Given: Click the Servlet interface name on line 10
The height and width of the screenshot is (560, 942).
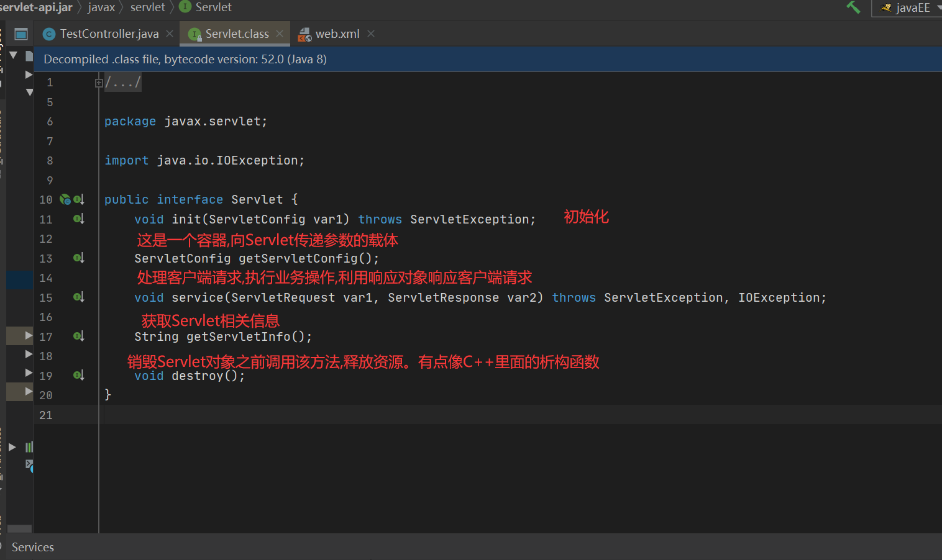Looking at the screenshot, I should coord(257,200).
